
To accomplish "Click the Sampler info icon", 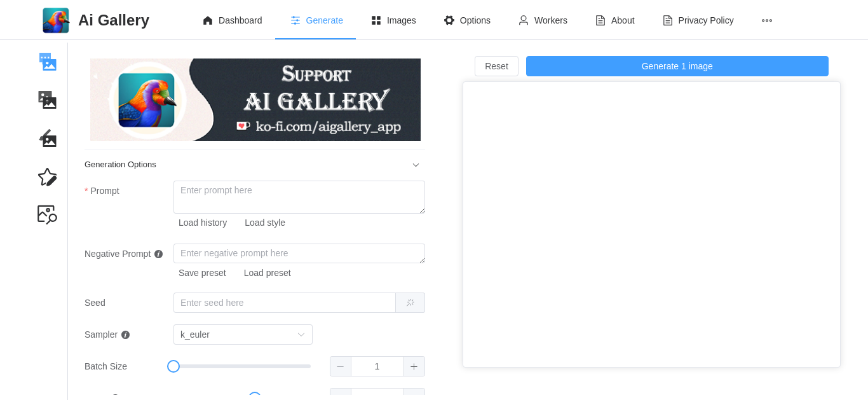I will tap(126, 334).
